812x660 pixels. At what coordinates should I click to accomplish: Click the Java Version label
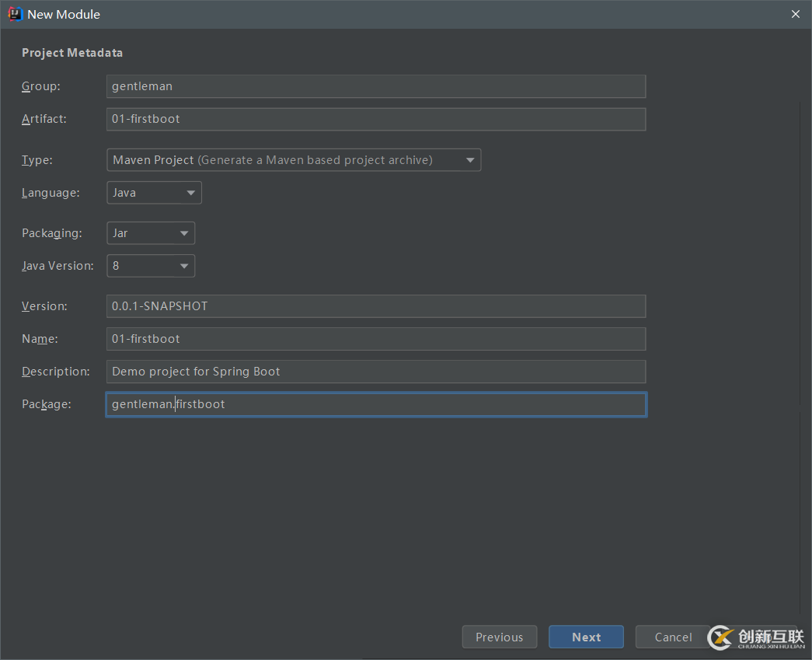pos(58,266)
